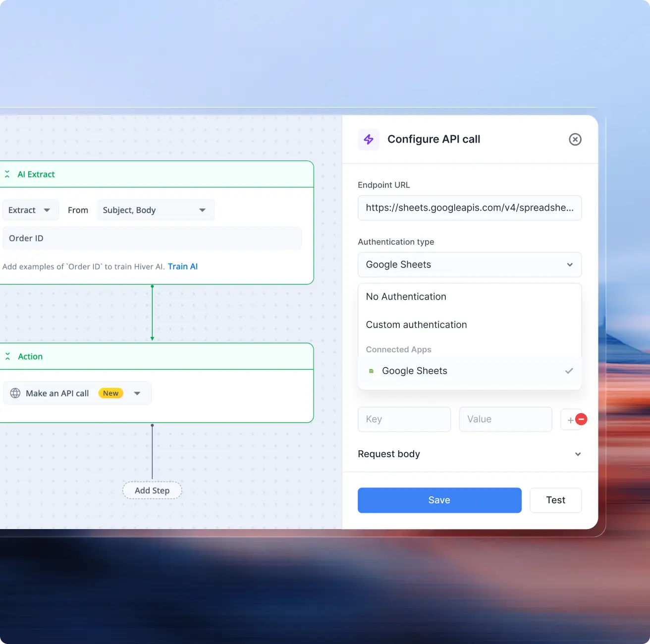The height and width of the screenshot is (644, 650).
Task: Click the Test button
Action: (555, 500)
